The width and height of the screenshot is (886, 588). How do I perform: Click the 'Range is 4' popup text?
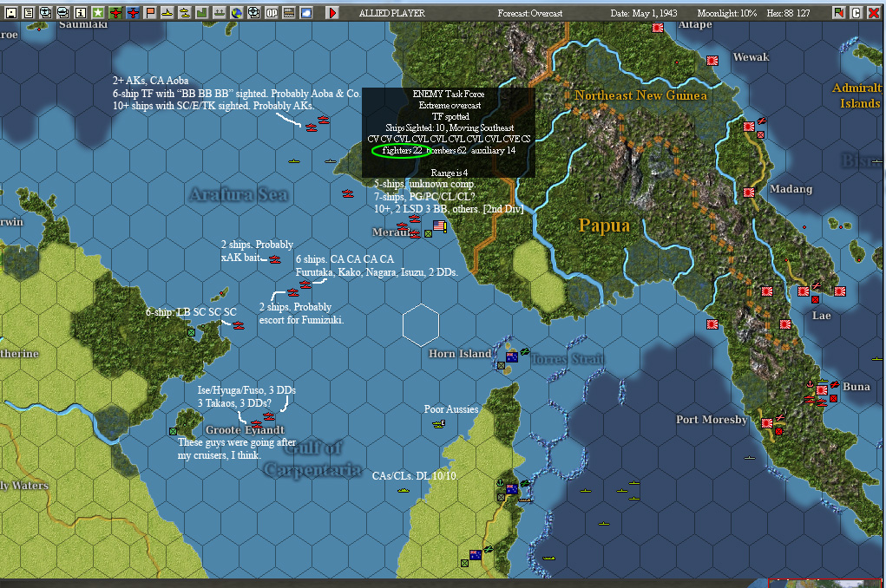click(x=450, y=173)
